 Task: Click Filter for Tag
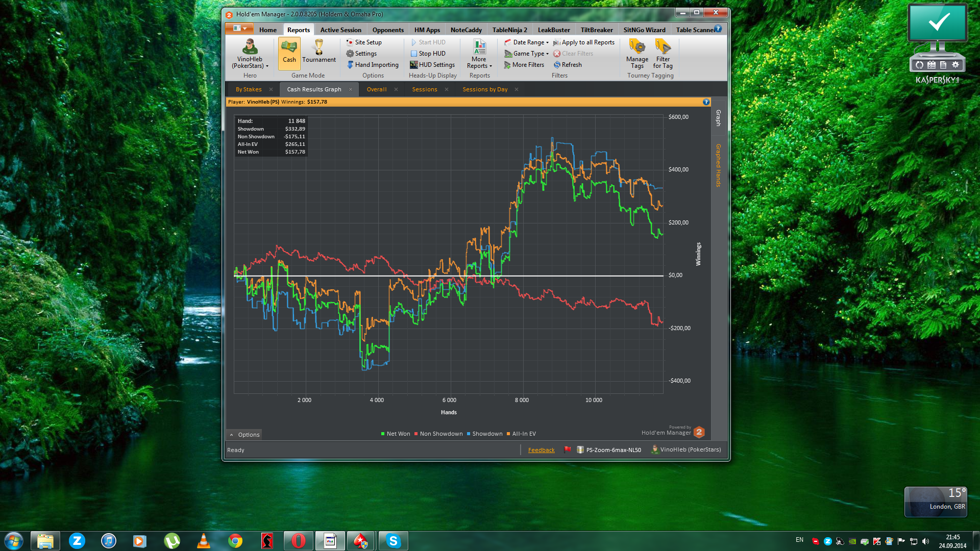pyautogui.click(x=663, y=54)
